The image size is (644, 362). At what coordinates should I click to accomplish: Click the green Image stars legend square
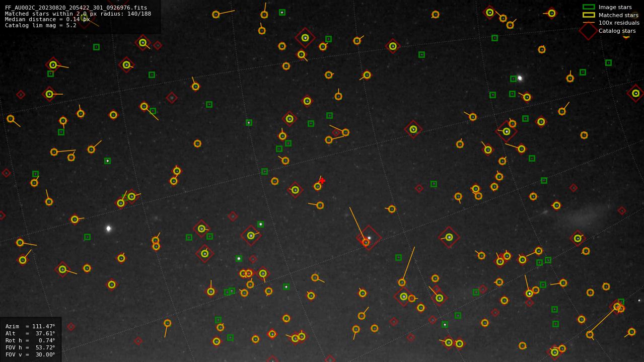[589, 7]
